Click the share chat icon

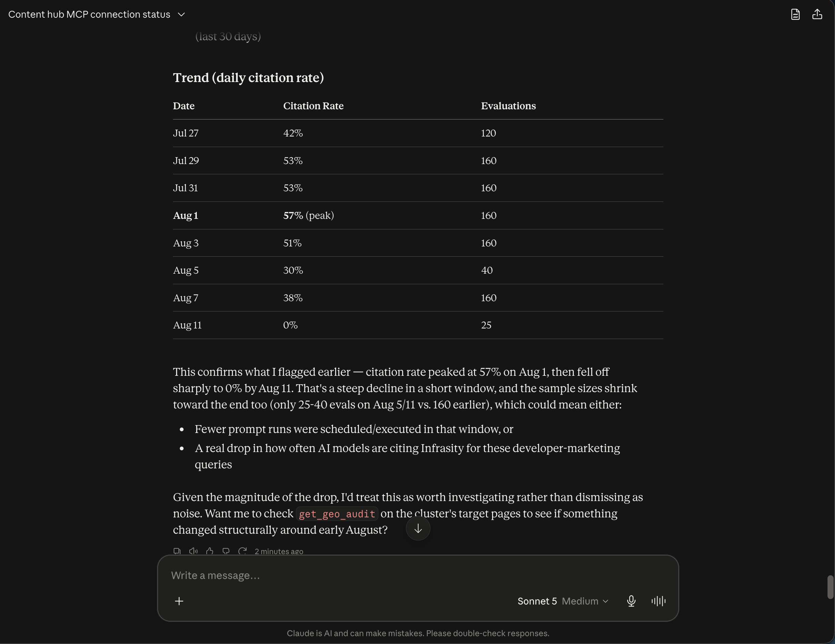817,15
